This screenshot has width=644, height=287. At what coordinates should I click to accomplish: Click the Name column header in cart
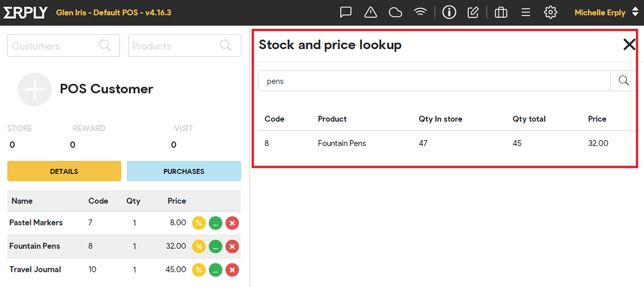tap(22, 201)
